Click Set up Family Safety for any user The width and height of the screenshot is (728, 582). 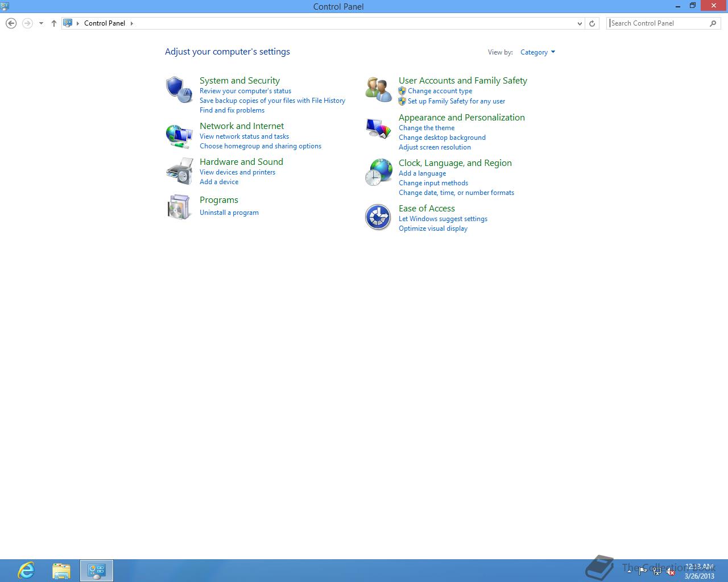[x=456, y=101]
